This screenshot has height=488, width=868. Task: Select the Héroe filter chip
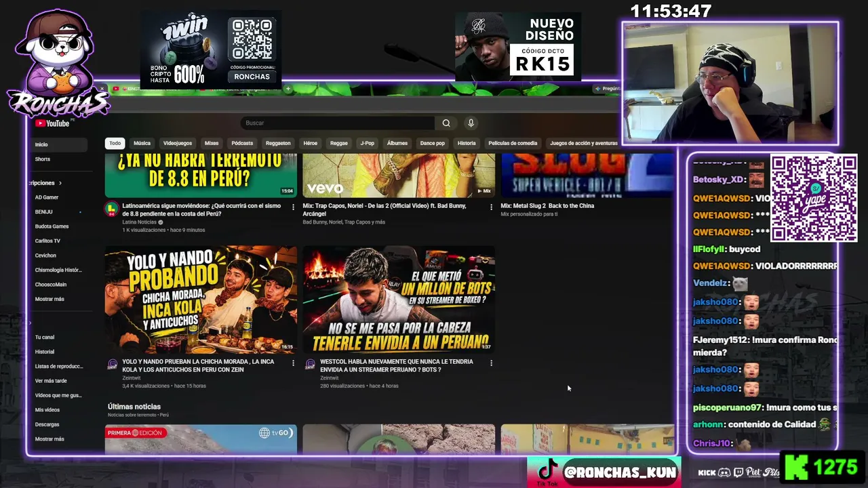coord(311,143)
